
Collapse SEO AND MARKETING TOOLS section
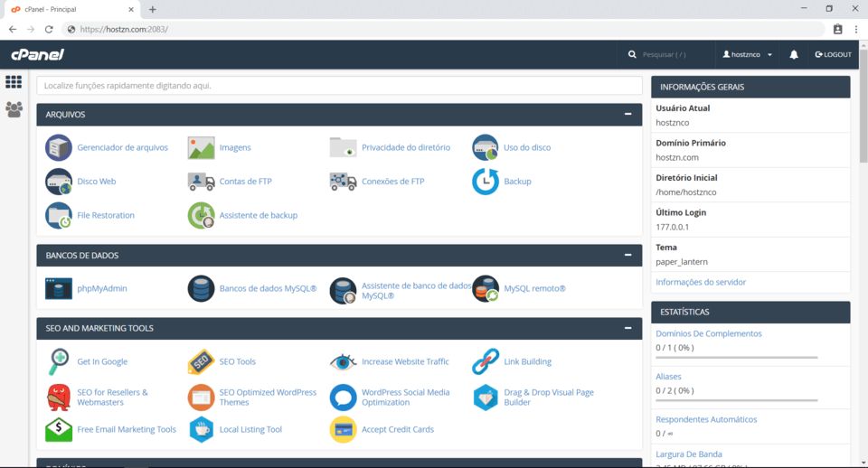click(x=627, y=328)
